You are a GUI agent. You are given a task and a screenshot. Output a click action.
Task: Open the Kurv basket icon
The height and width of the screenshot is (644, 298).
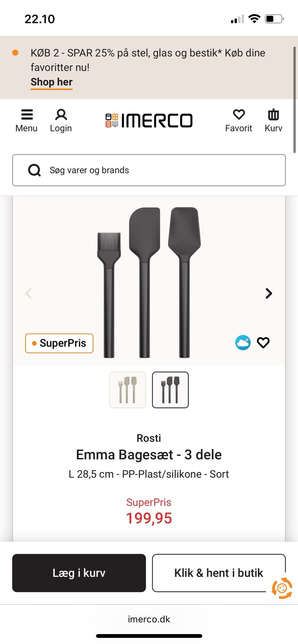[273, 115]
